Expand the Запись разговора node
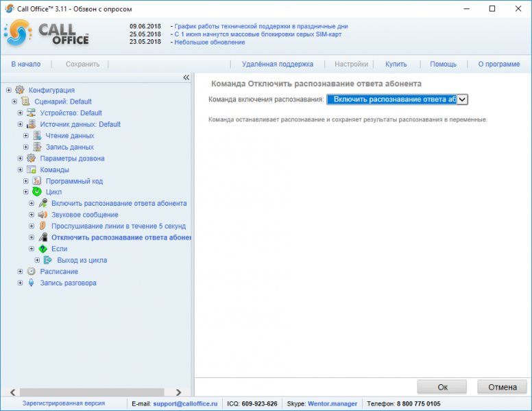 20,283
